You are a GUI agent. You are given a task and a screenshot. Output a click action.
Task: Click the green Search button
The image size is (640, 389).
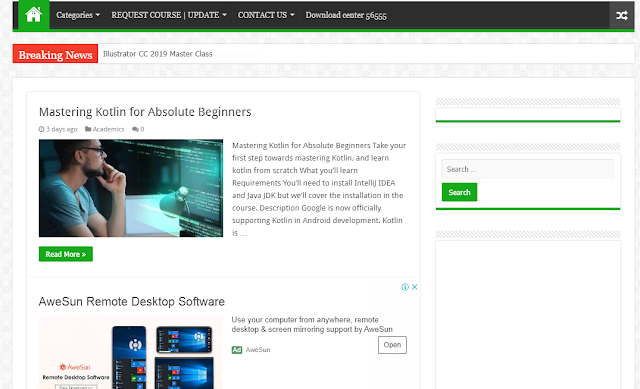459,192
